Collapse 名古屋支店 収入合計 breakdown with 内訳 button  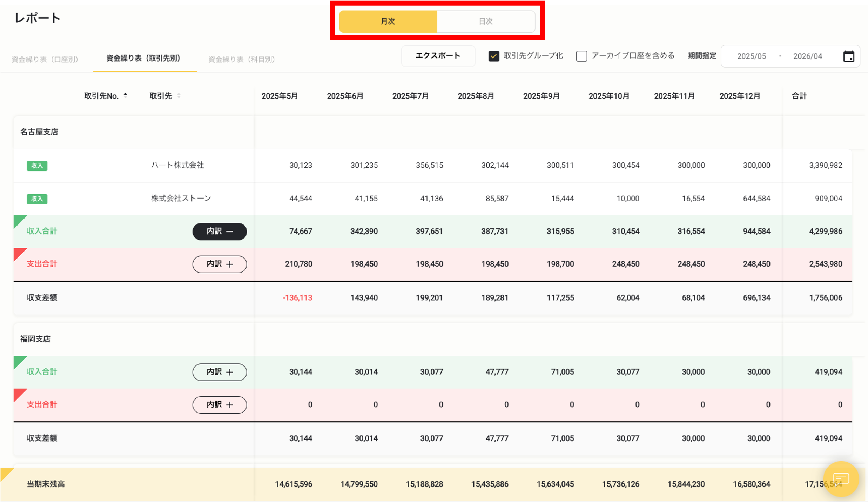tap(220, 232)
